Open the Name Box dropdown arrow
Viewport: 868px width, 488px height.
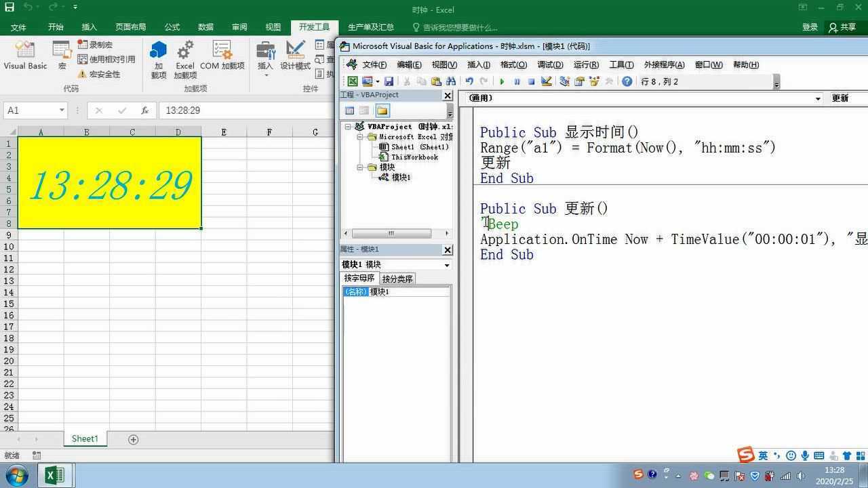click(62, 110)
